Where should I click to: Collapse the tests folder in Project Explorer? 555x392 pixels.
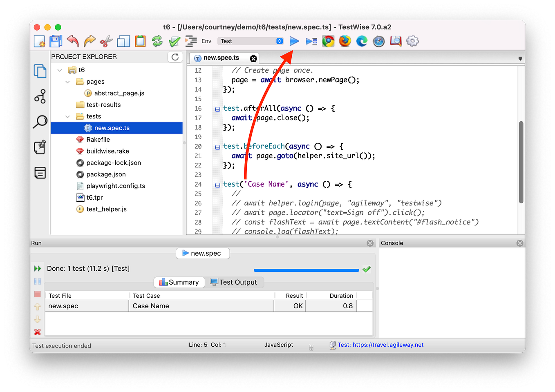click(67, 116)
